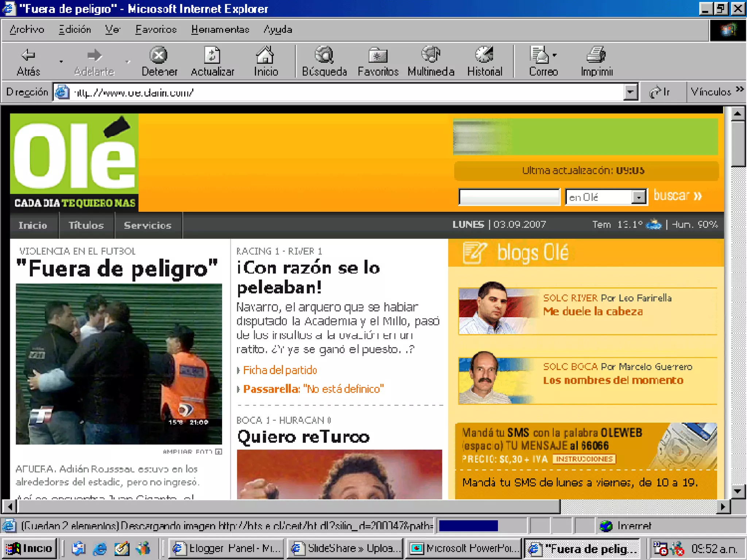Screen dimensions: 747x560
Task: Click the Olé search text field
Action: (x=509, y=197)
